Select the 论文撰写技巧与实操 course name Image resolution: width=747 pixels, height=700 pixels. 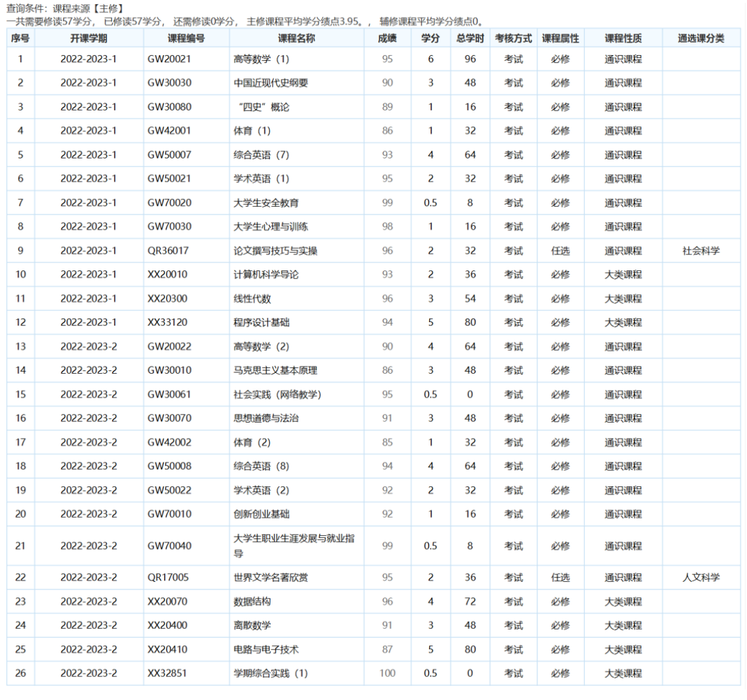pyautogui.click(x=275, y=251)
